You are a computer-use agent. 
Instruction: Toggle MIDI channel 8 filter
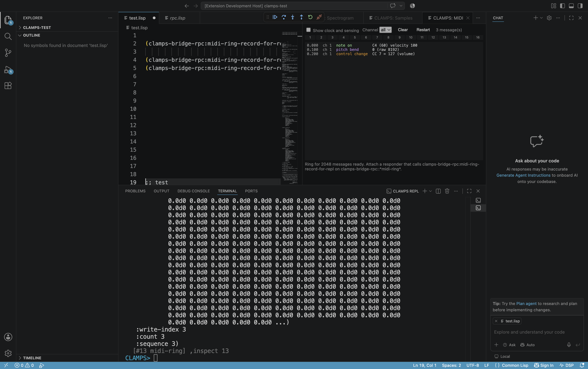(388, 37)
